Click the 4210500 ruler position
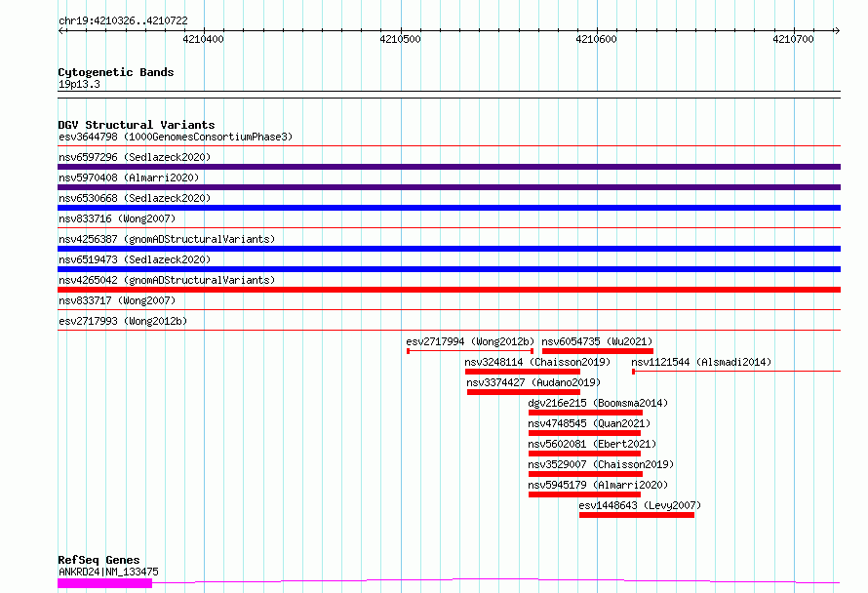 pos(400,39)
